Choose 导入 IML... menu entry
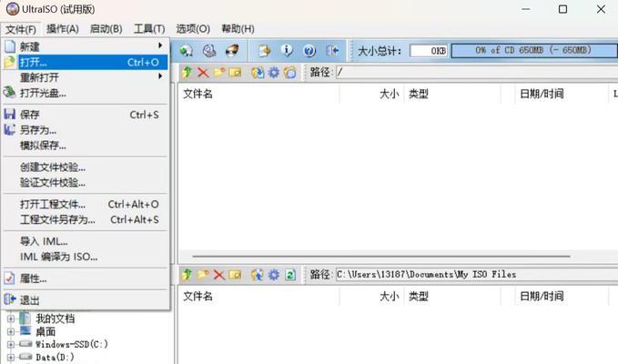The image size is (618, 364). (86, 241)
